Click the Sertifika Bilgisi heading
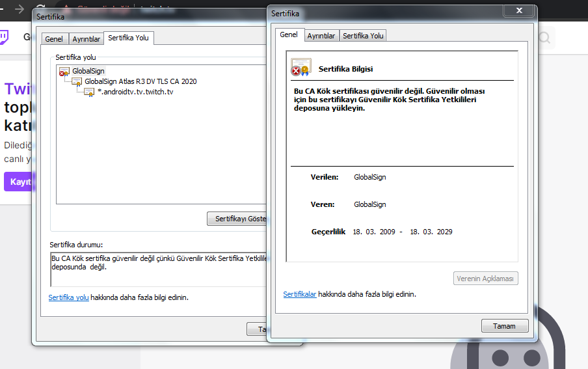This screenshot has width=588, height=369. tap(346, 69)
